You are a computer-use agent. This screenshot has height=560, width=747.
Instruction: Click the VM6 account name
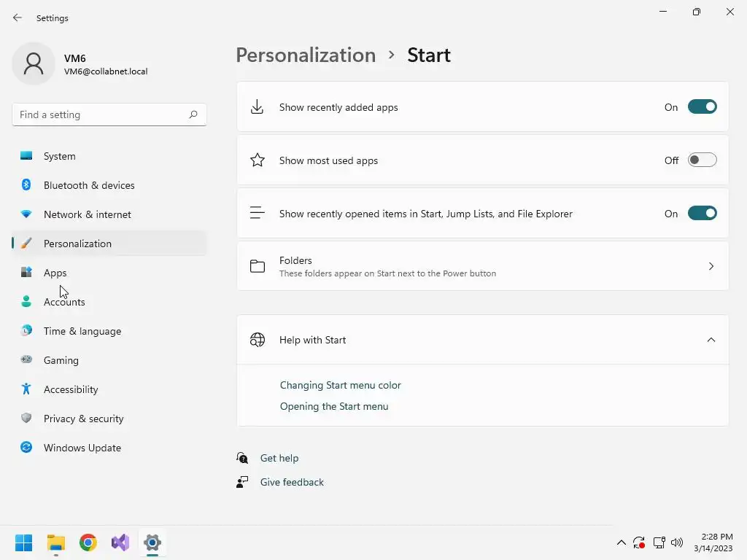click(75, 58)
